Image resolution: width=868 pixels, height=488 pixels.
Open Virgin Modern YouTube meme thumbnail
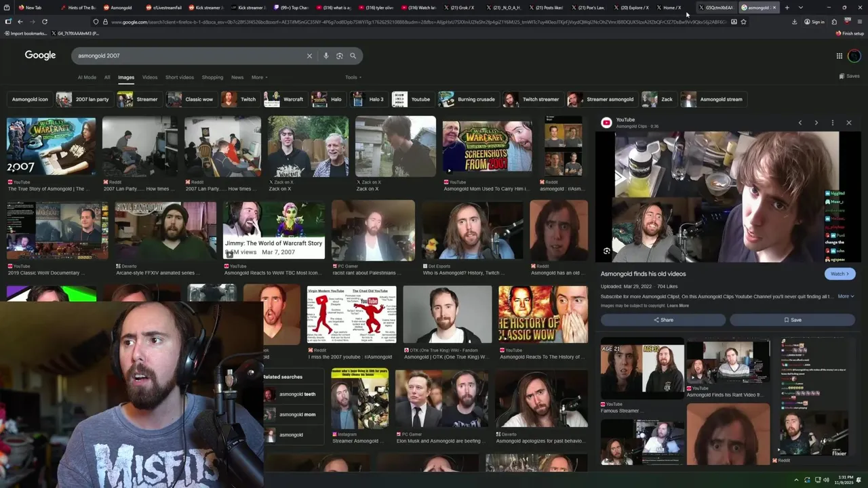tap(351, 314)
